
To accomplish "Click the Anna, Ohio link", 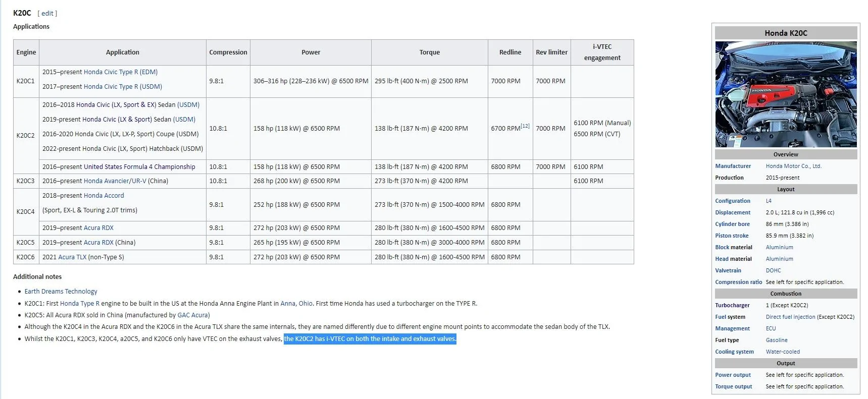I will click(296, 304).
